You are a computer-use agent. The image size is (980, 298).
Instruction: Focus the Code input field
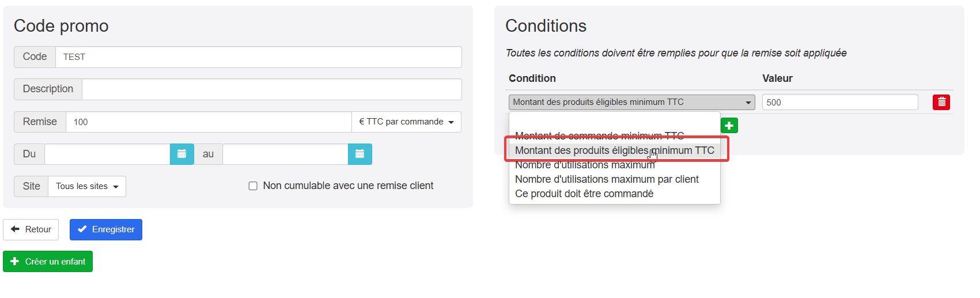258,57
